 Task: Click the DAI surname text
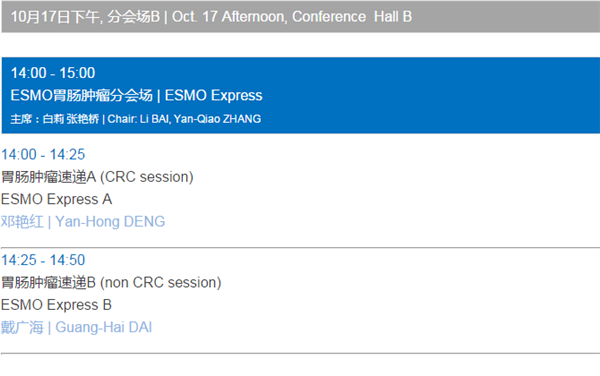click(x=140, y=327)
